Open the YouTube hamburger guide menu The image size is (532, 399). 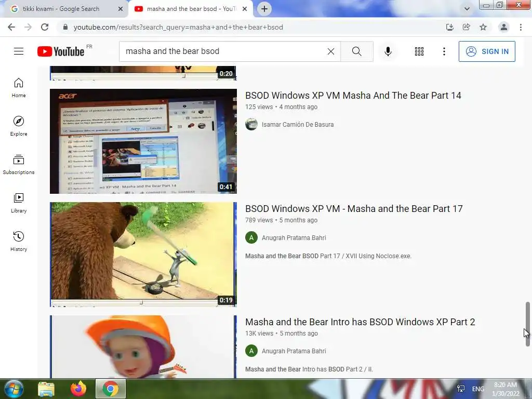(x=19, y=51)
